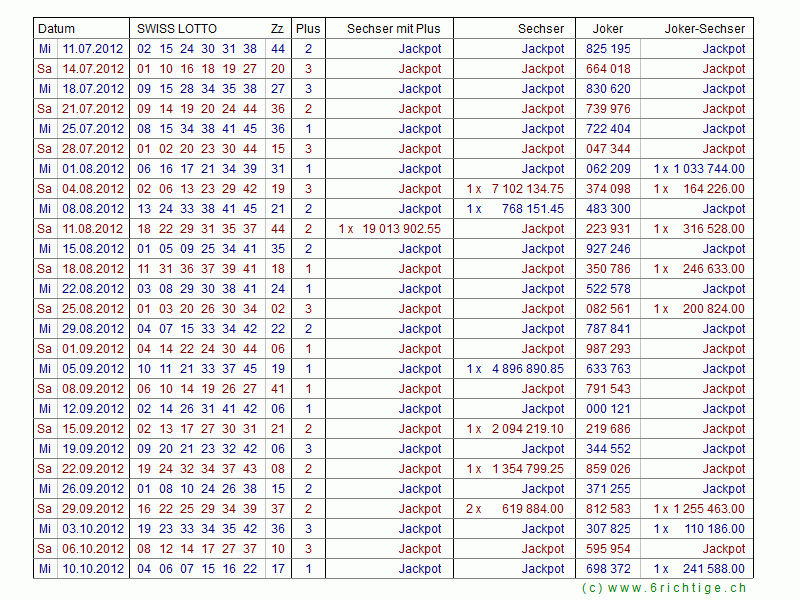Screen dimensions: 800x600
Task: Open the www.6richtige.ch copyright link
Action: [663, 589]
